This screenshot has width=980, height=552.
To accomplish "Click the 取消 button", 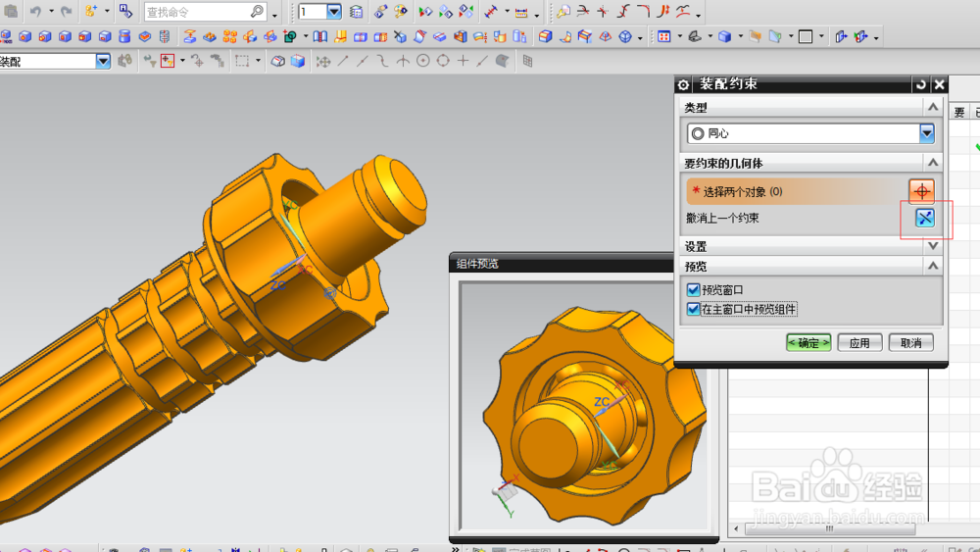I will coord(910,342).
